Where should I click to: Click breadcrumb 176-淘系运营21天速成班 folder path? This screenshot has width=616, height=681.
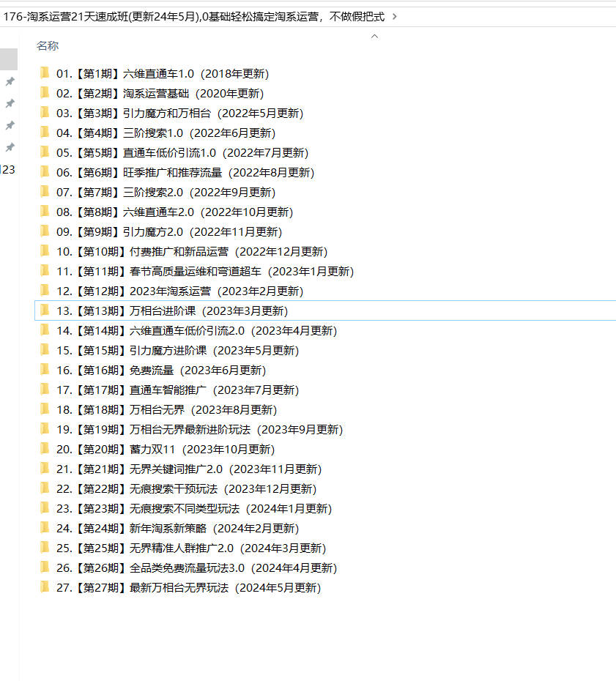point(194,17)
